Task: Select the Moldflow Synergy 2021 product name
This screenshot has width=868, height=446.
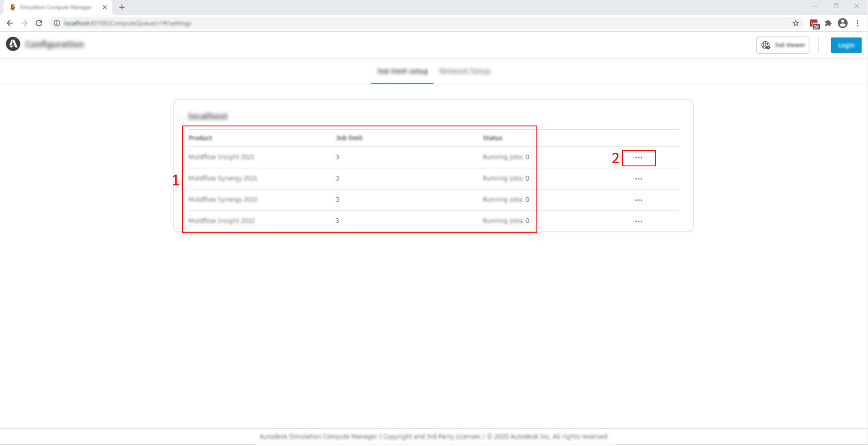Action: point(223,178)
